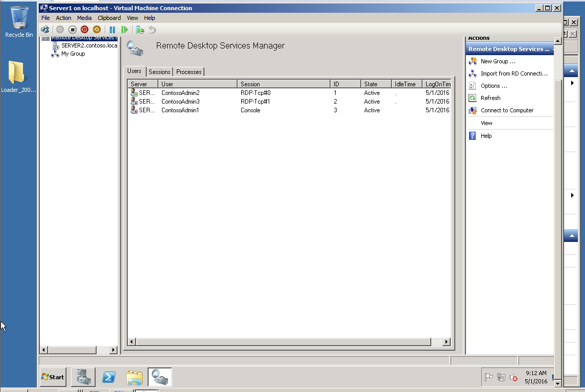
Task: Click the Connect to Computer icon
Action: (x=473, y=110)
